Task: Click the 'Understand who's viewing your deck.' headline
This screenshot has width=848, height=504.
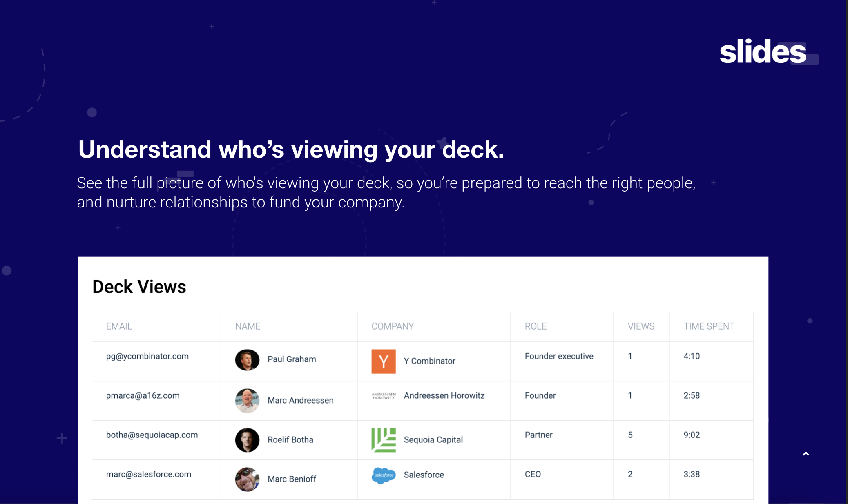Action: pyautogui.click(x=291, y=150)
